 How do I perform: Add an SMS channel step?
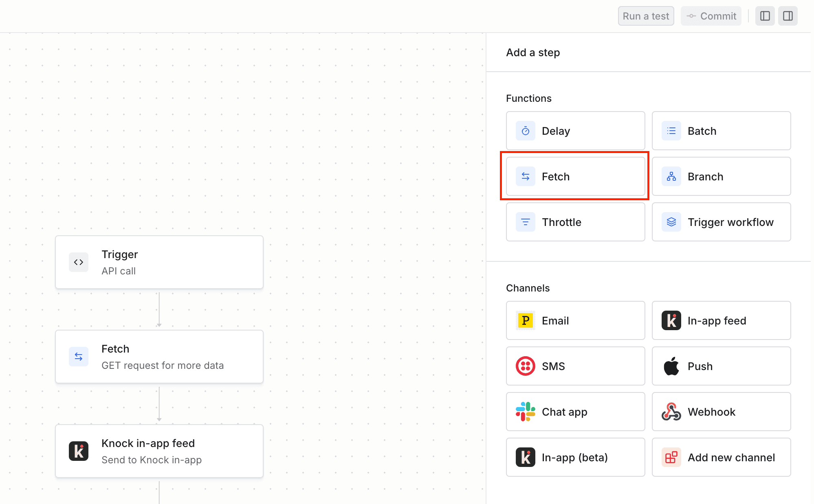pos(575,366)
